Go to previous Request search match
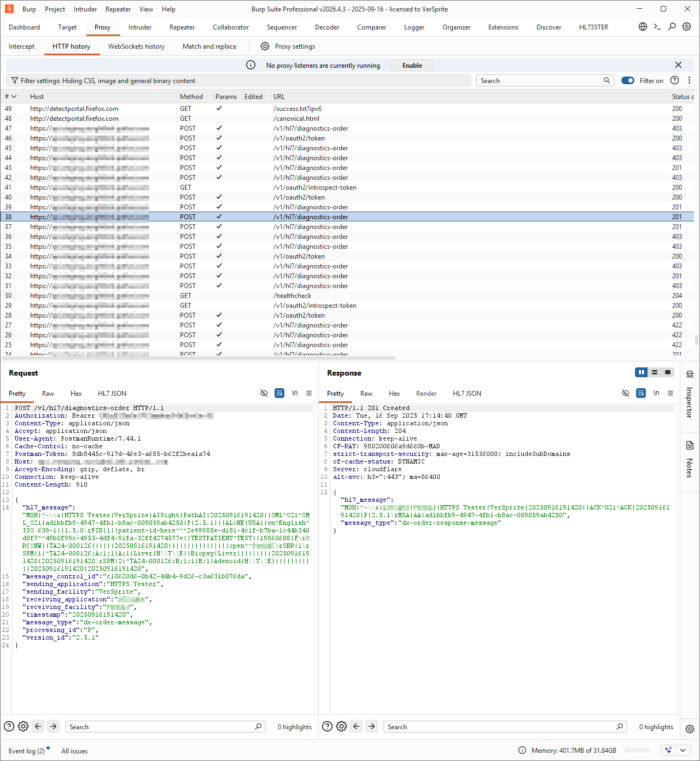This screenshot has height=761, width=700. click(x=38, y=727)
